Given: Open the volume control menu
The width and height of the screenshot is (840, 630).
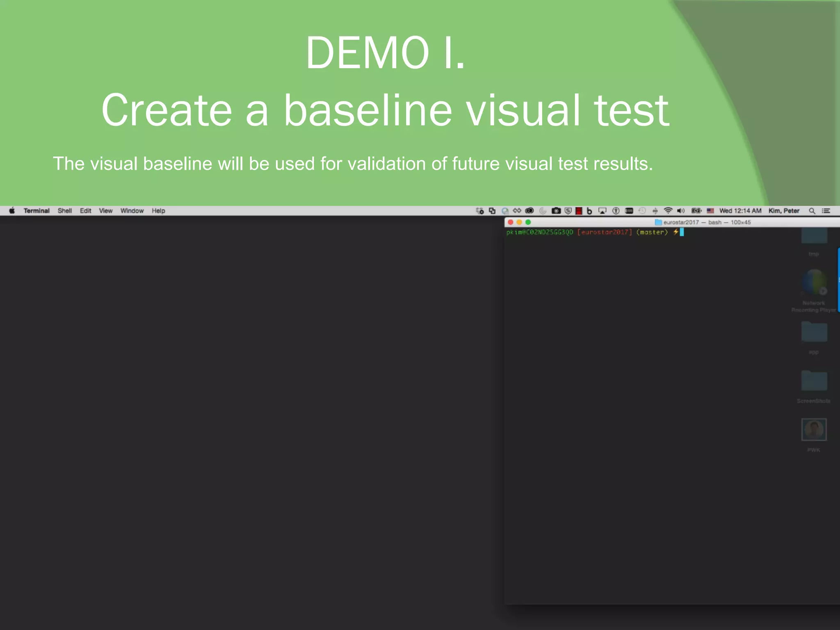Looking at the screenshot, I should click(x=681, y=210).
